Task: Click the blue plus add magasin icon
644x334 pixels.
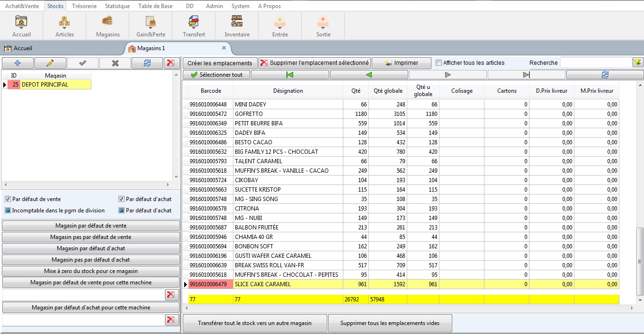Action: [x=18, y=63]
